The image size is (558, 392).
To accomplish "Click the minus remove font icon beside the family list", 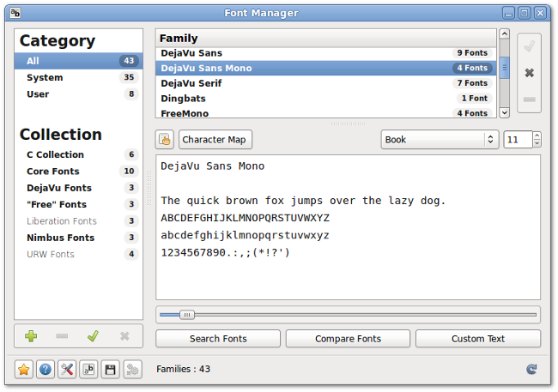I will [529, 100].
